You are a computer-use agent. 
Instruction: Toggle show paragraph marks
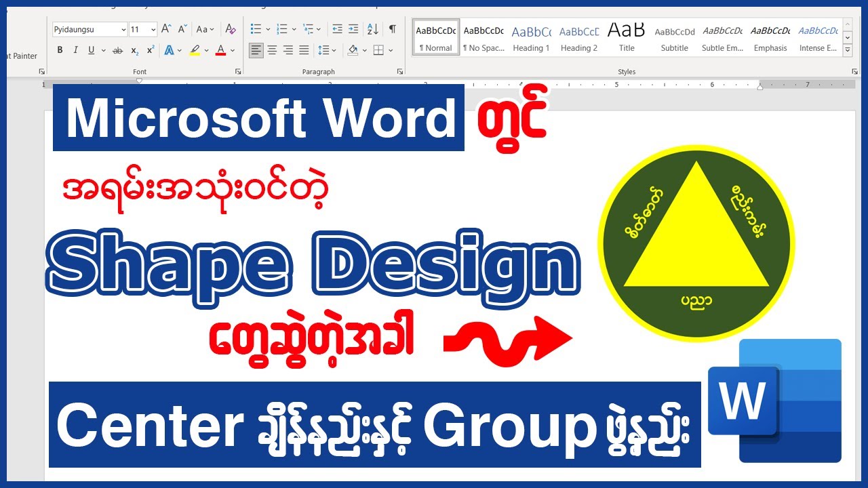[392, 29]
